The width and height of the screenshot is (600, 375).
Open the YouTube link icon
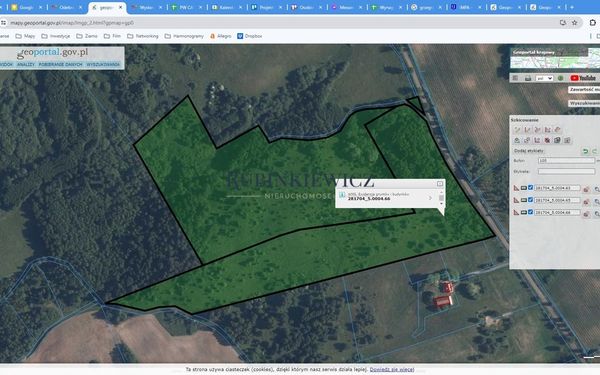tap(583, 78)
